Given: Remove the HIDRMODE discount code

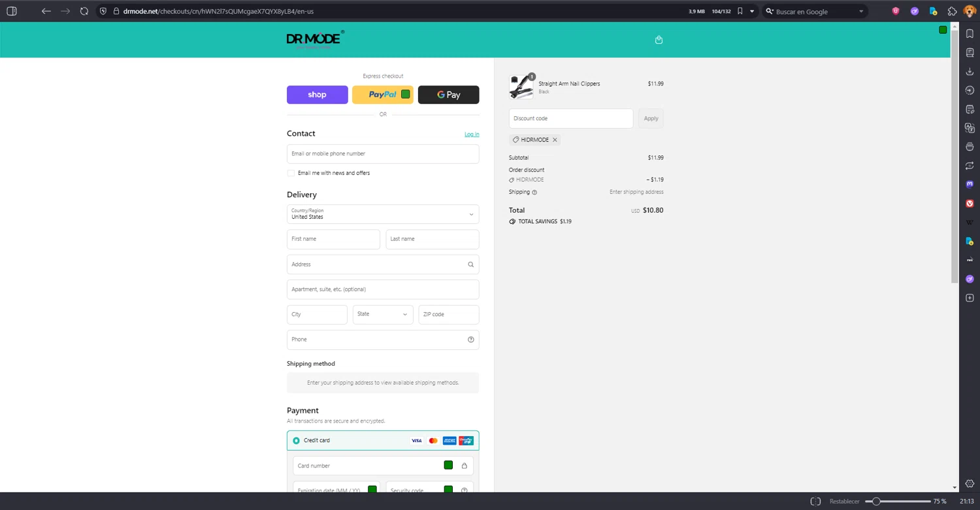Looking at the screenshot, I should (x=555, y=140).
